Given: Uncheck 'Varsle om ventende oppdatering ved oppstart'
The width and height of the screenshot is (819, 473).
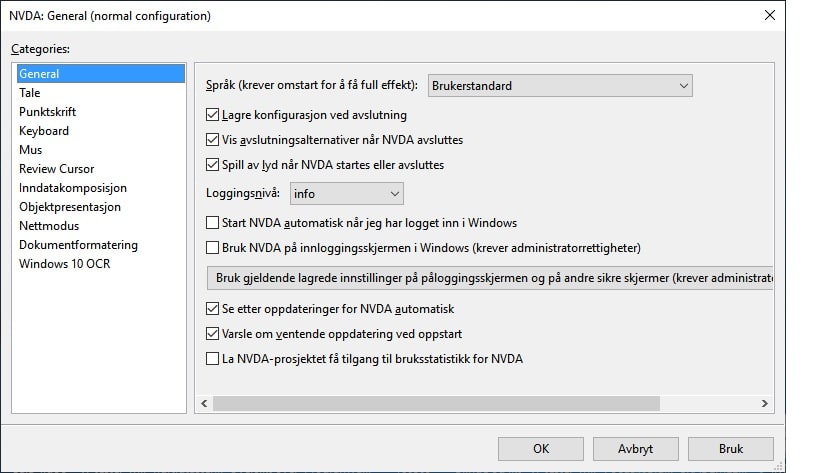Looking at the screenshot, I should click(x=212, y=334).
